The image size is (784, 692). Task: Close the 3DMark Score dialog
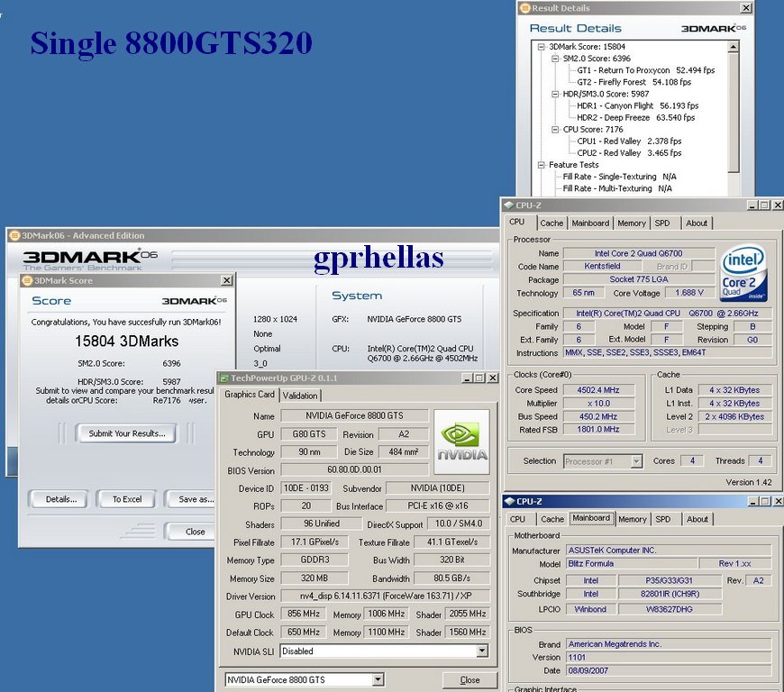227,280
